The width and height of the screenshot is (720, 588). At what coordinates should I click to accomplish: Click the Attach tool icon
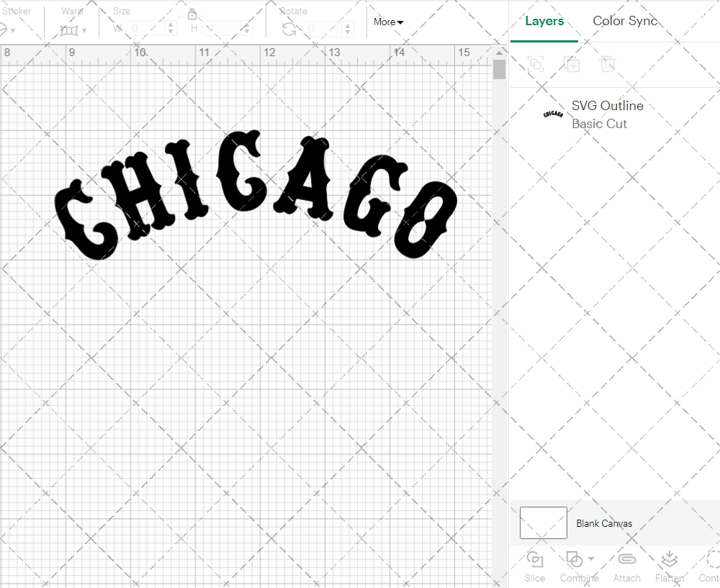(x=627, y=558)
